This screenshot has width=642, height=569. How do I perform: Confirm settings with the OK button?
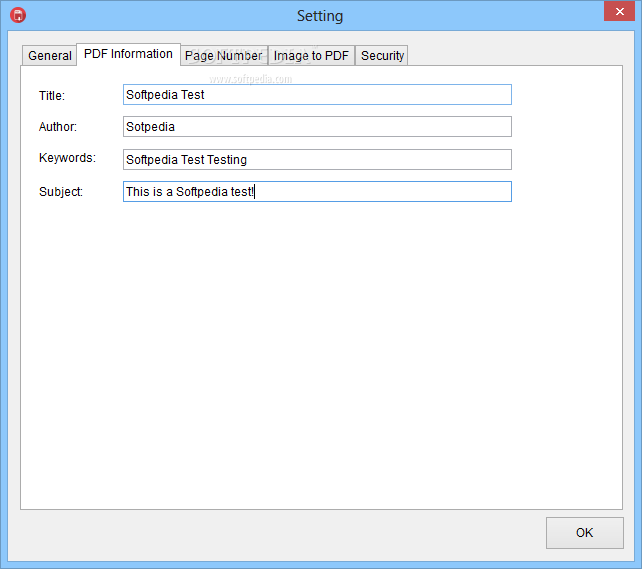(x=585, y=533)
